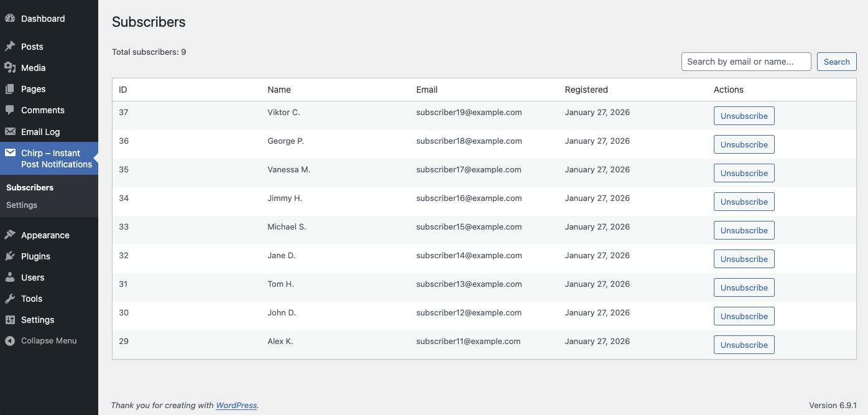Click the Media library icon

(10, 68)
